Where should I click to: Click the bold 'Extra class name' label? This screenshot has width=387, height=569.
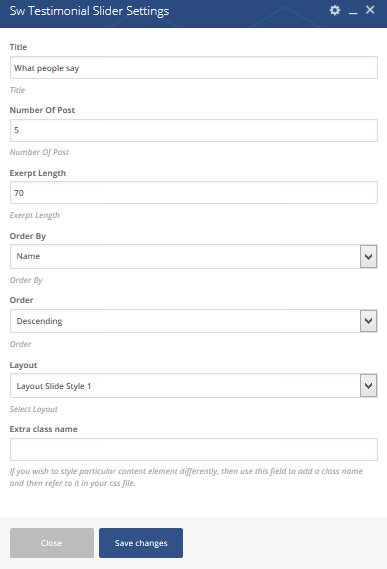tap(44, 429)
